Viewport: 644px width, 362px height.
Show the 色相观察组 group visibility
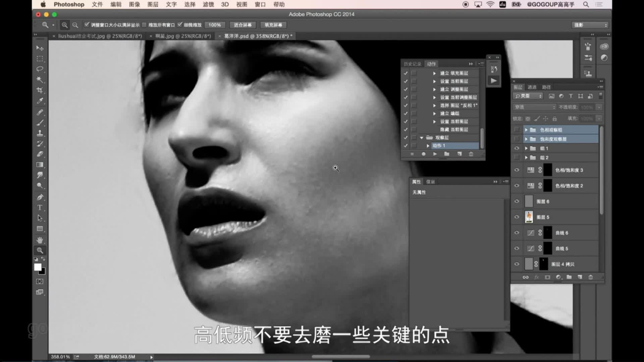[517, 130]
